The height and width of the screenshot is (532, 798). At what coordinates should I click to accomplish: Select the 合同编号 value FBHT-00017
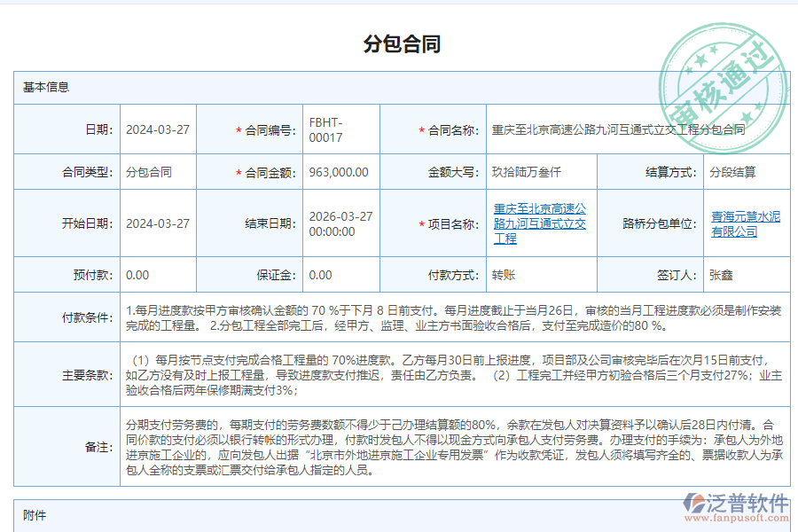(x=328, y=129)
